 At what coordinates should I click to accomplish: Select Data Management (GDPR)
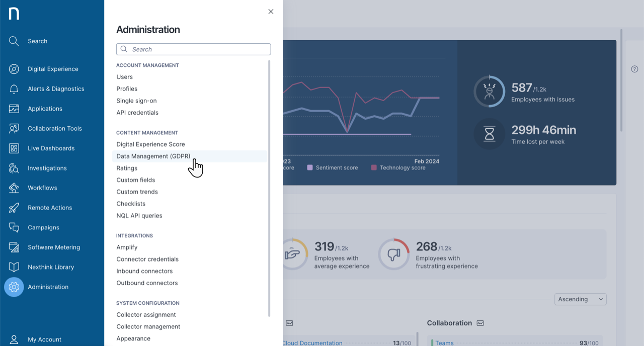[x=153, y=156]
